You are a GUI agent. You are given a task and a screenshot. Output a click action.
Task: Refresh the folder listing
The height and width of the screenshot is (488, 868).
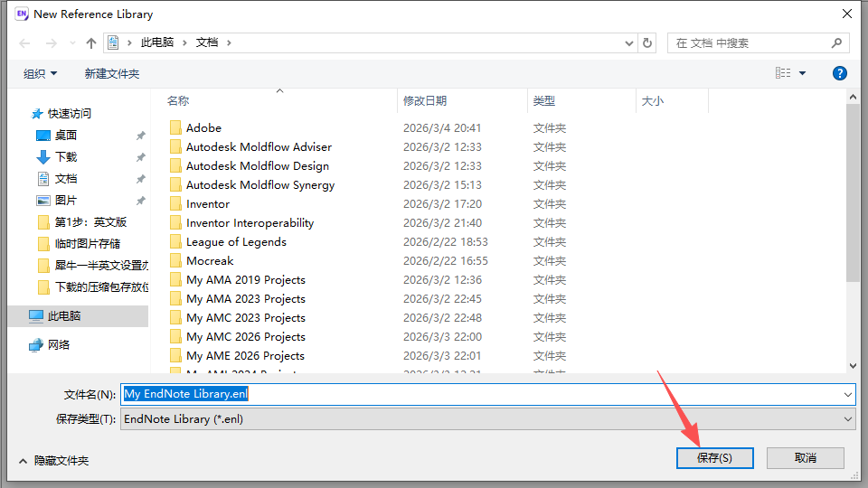coord(647,43)
